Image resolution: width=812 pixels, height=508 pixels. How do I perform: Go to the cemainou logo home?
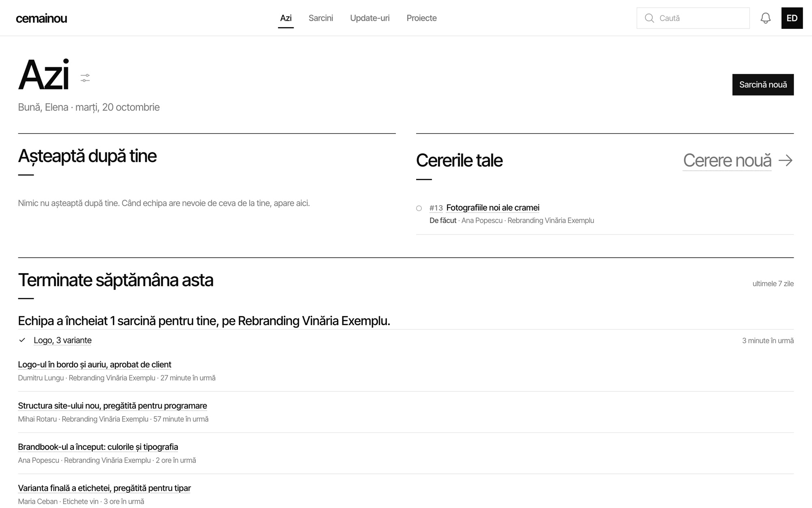pyautogui.click(x=41, y=18)
